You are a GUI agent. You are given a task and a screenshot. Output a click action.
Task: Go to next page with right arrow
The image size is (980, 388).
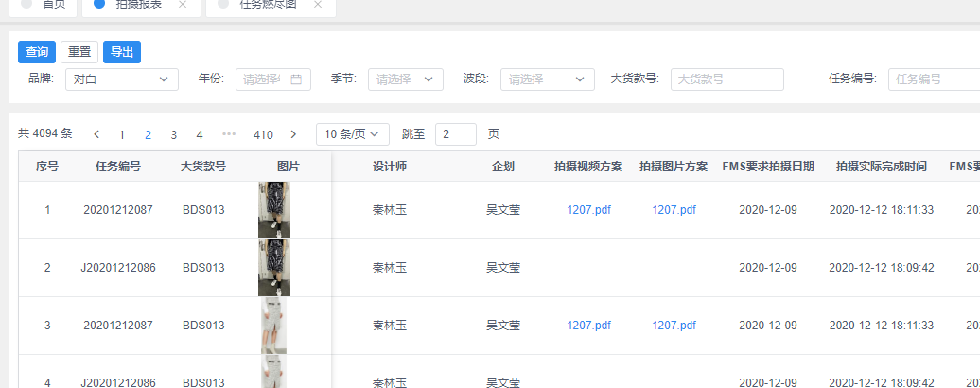pos(293,134)
